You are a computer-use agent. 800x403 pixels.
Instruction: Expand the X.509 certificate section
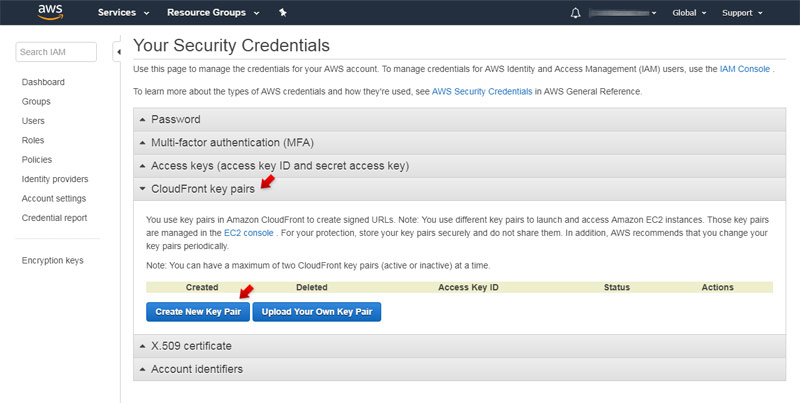(459, 346)
